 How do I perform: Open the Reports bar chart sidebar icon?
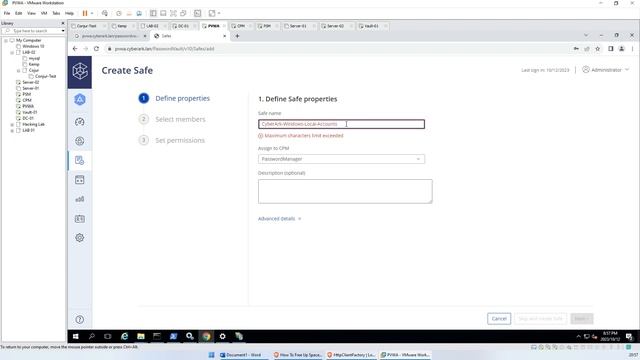(x=80, y=199)
